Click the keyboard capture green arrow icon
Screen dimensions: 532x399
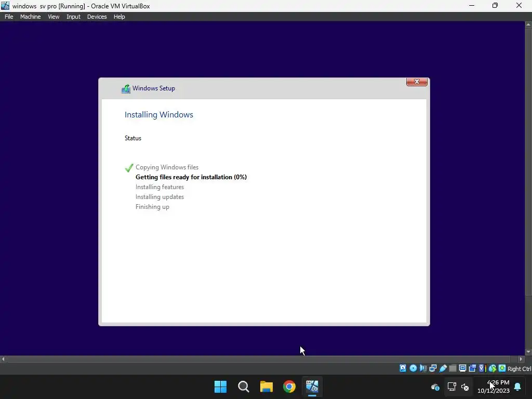coord(502,368)
